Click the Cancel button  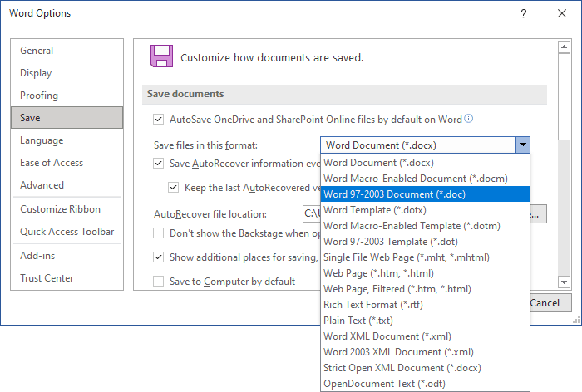(x=550, y=303)
